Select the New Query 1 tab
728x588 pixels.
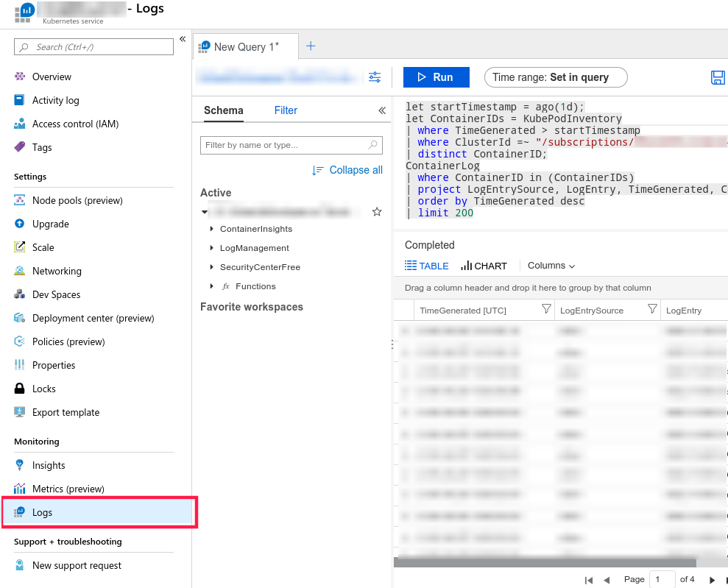[245, 46]
